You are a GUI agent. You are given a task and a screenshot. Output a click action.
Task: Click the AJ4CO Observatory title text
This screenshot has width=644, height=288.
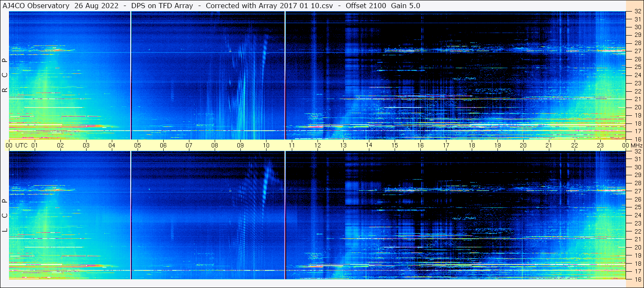click(x=35, y=6)
